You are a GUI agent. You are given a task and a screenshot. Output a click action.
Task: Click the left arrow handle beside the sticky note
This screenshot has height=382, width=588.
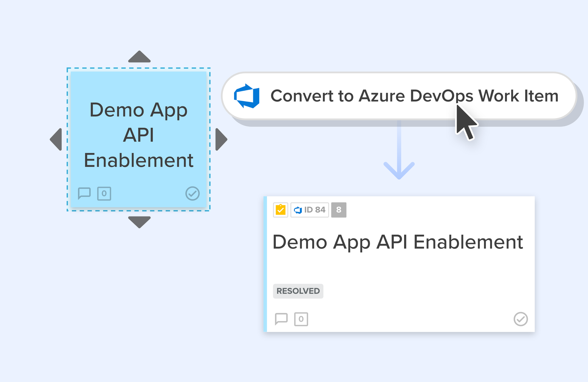click(56, 139)
